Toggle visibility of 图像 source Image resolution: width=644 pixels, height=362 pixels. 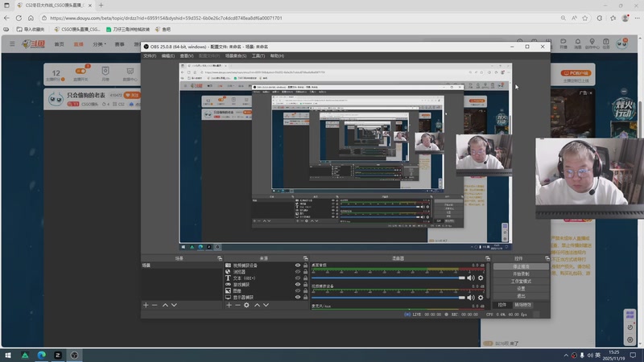pyautogui.click(x=298, y=291)
